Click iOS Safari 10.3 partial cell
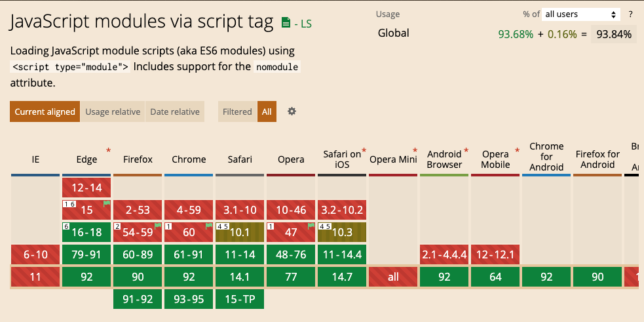 [x=342, y=232]
